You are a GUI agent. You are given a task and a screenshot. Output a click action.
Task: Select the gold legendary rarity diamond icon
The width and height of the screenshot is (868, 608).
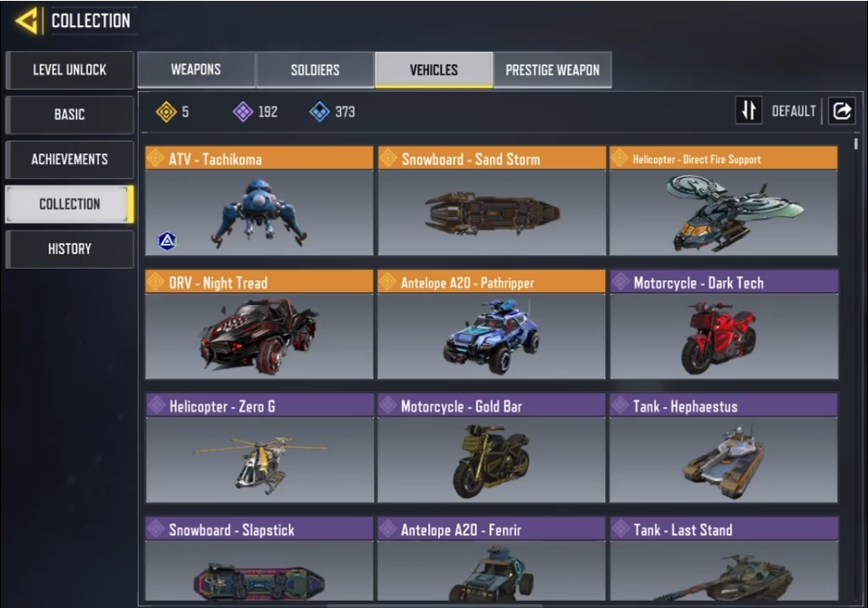point(166,112)
